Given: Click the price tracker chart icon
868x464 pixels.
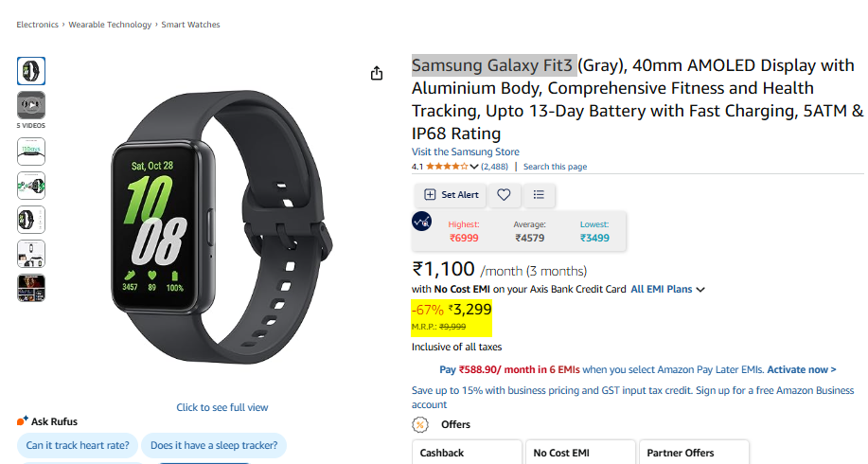Looking at the screenshot, I should (x=422, y=222).
